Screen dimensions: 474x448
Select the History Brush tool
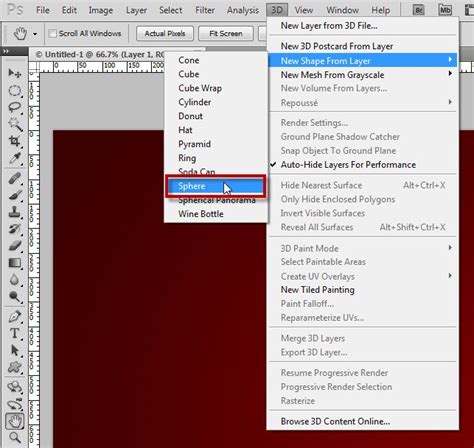point(15,229)
